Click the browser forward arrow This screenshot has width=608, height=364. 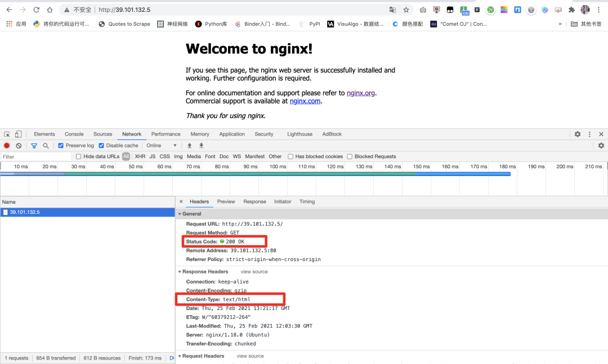pyautogui.click(x=23, y=10)
